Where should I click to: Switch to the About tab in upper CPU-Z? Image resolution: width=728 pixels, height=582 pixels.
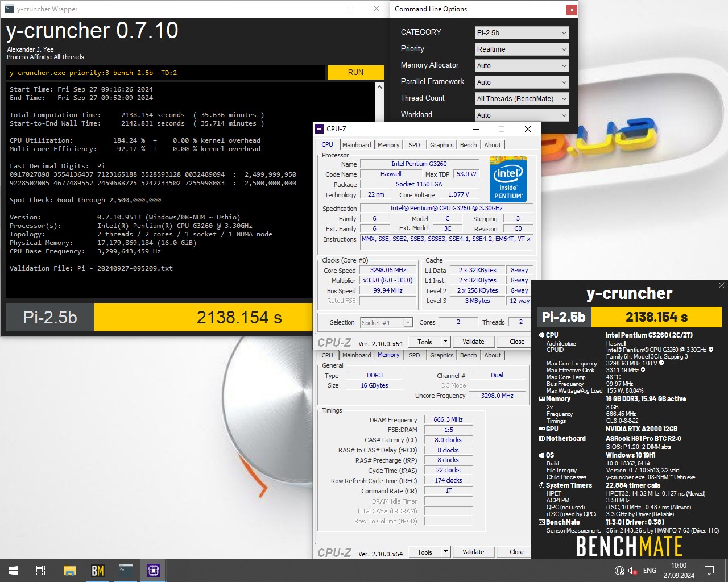(493, 145)
